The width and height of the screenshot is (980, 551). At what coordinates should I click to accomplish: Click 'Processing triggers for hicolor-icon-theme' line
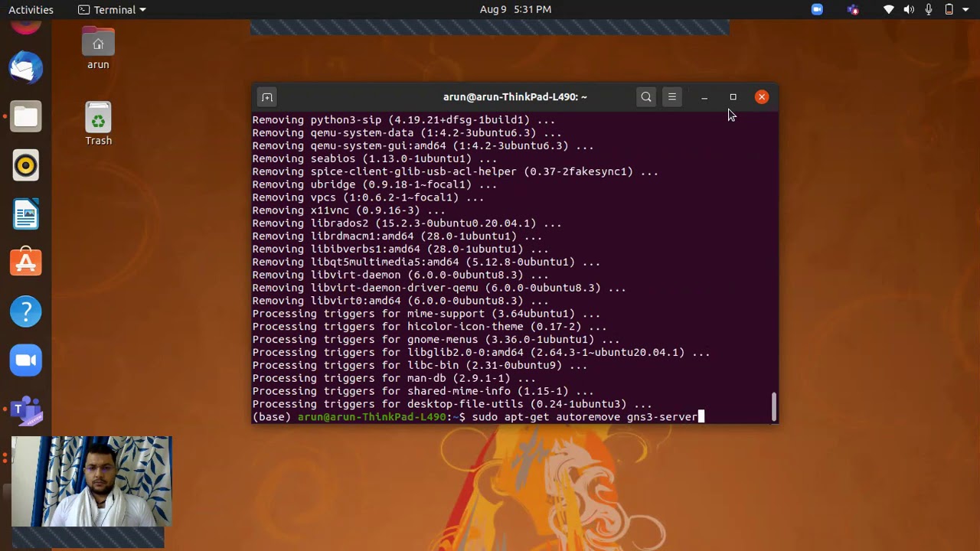click(x=430, y=327)
